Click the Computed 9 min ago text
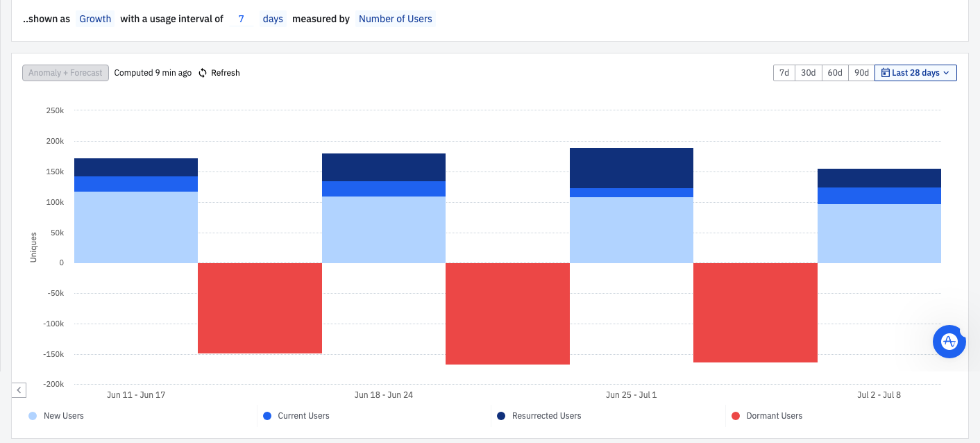The width and height of the screenshot is (980, 443). pyautogui.click(x=153, y=73)
